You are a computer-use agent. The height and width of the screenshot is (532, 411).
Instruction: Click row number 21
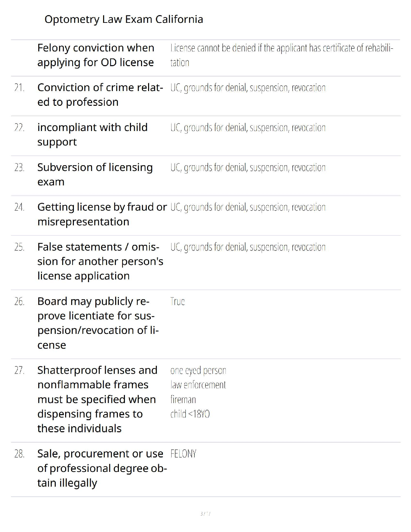click(19, 88)
